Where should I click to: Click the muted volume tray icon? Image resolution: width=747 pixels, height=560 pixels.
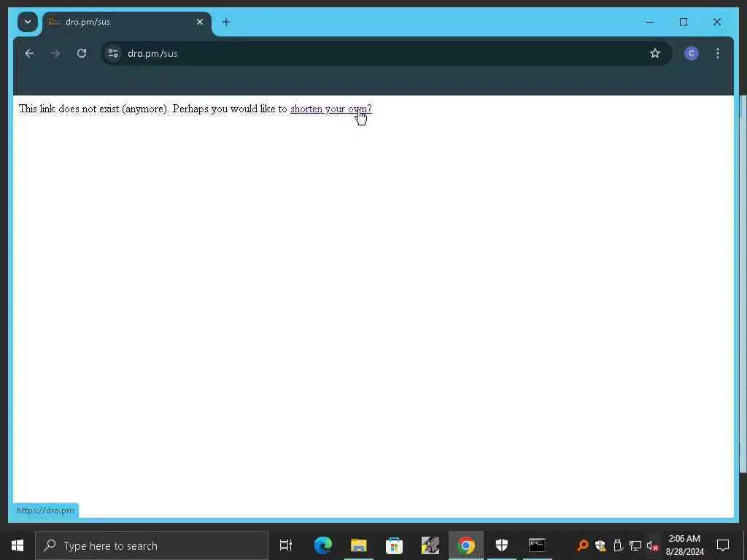(652, 545)
